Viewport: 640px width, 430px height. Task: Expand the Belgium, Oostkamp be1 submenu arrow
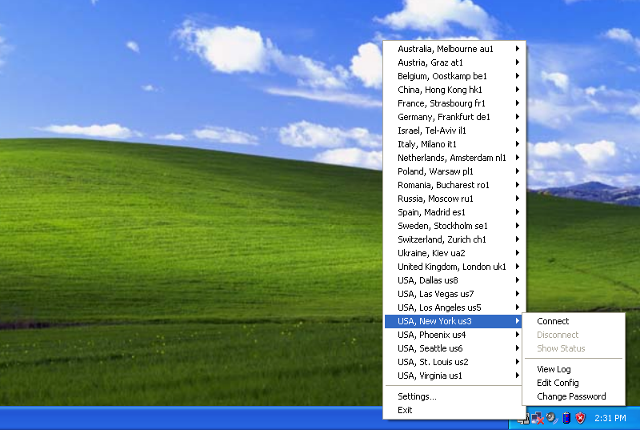pos(517,76)
